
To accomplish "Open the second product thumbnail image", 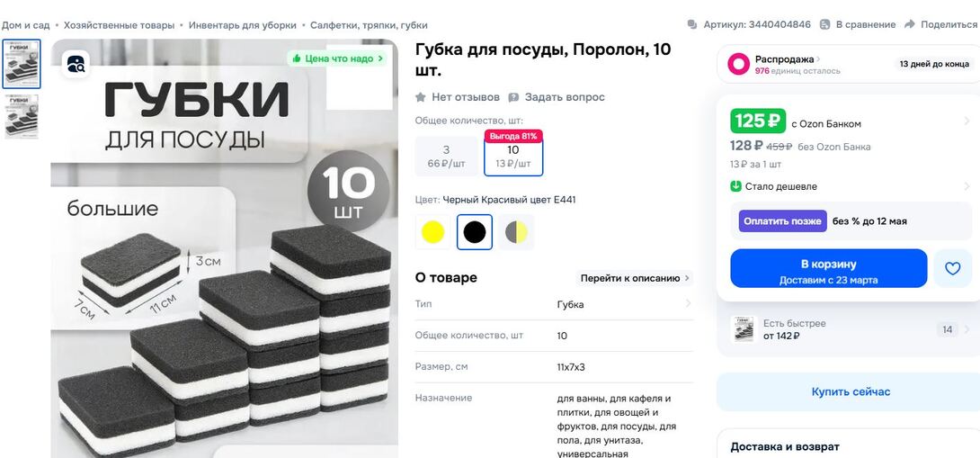I will click(x=22, y=116).
